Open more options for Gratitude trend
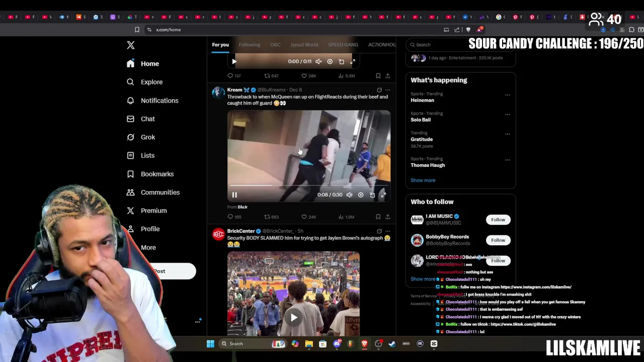This screenshot has height=362, width=644. [x=507, y=134]
